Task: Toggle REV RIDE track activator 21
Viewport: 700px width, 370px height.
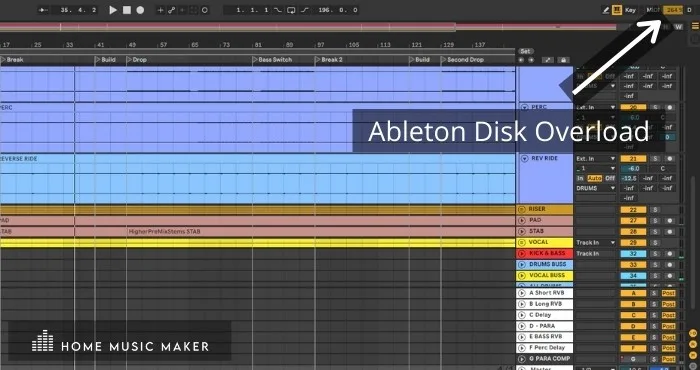Action: tap(633, 158)
